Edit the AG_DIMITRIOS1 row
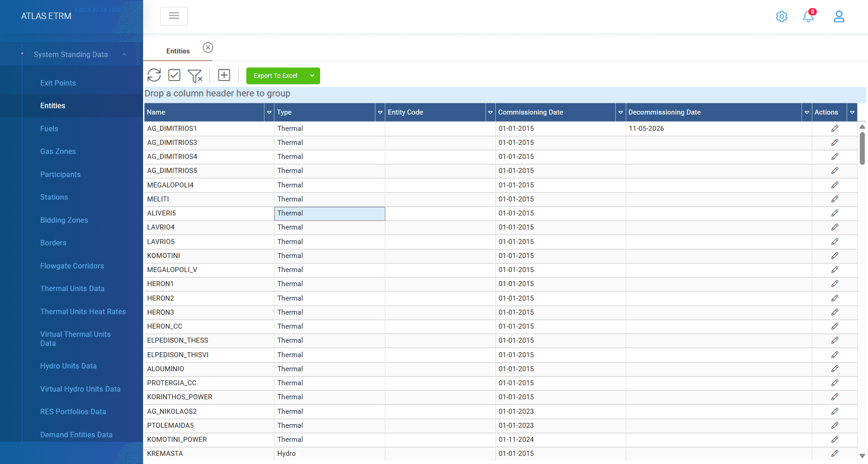 click(835, 129)
